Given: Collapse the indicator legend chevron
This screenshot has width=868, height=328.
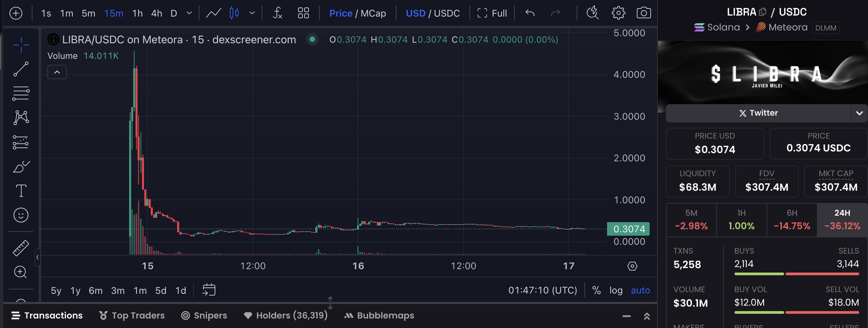Looking at the screenshot, I should click(x=57, y=72).
